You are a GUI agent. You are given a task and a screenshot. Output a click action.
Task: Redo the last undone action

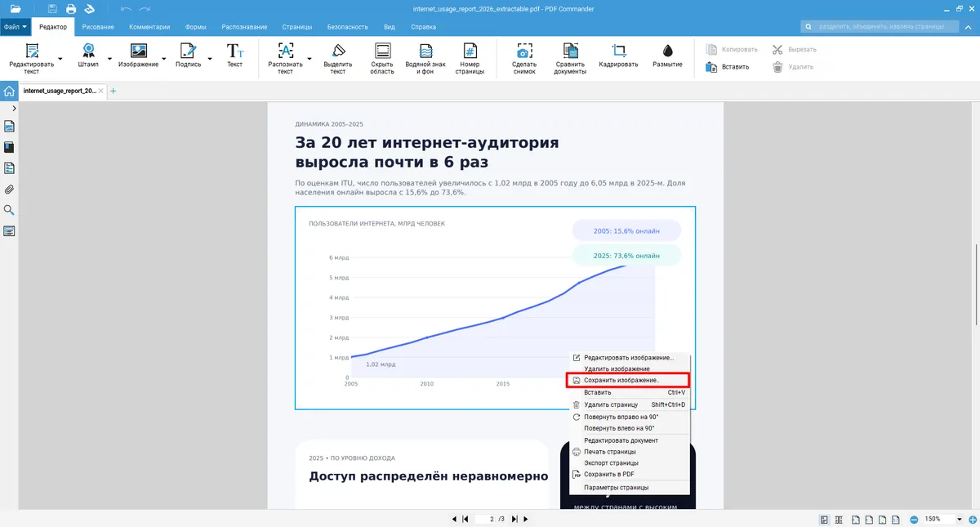pyautogui.click(x=145, y=9)
